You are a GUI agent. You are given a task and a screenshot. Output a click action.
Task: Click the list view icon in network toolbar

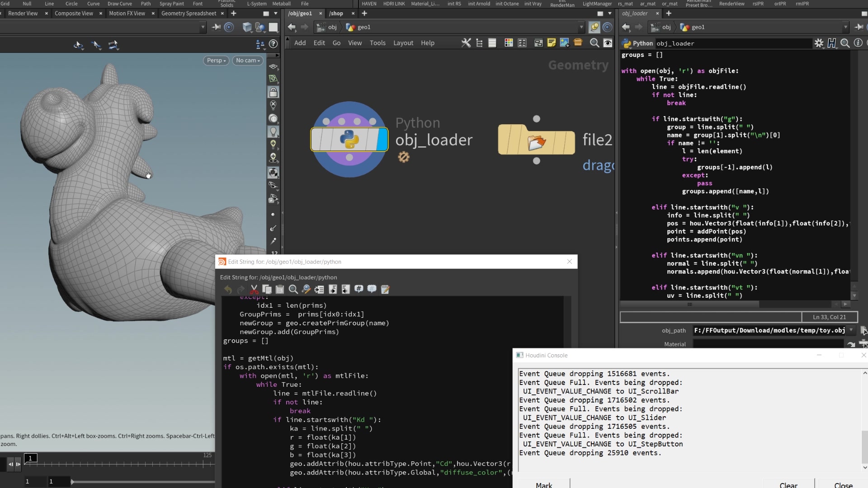coord(492,43)
